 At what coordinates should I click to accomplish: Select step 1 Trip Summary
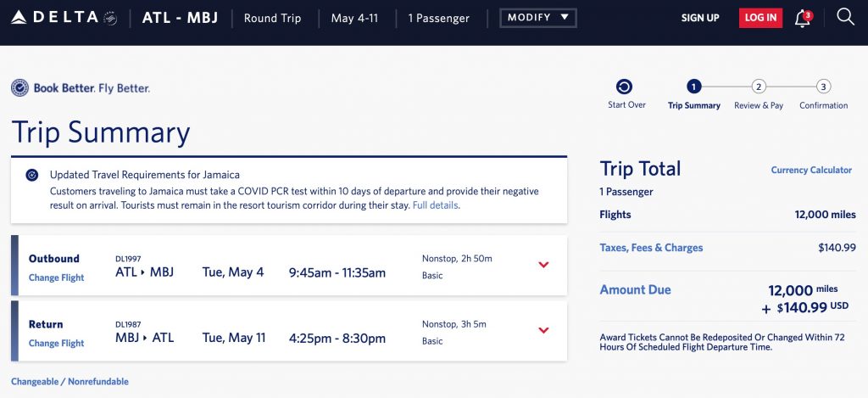694,87
